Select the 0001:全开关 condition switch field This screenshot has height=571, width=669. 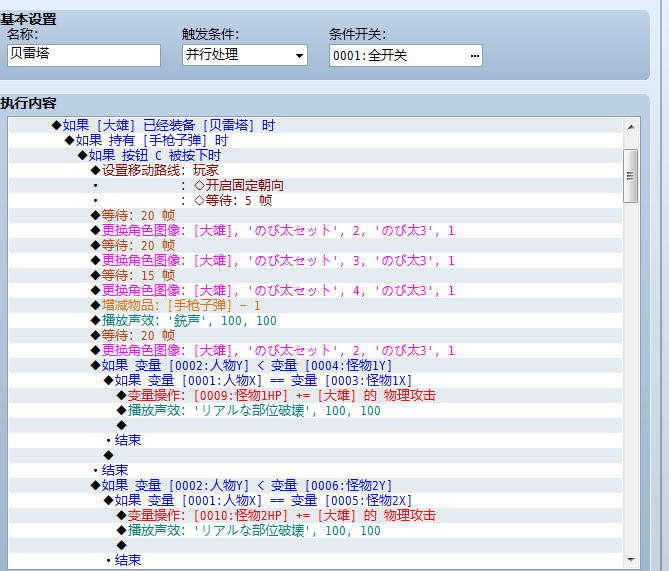point(405,55)
